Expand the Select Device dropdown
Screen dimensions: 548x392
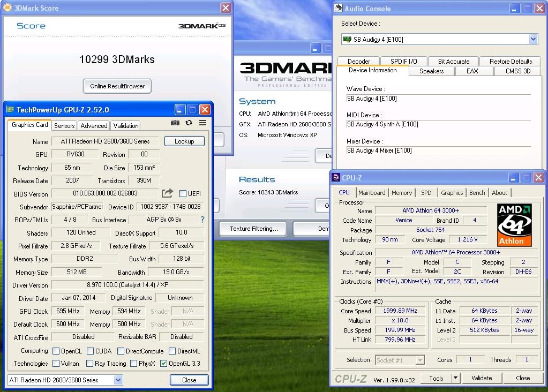click(533, 39)
